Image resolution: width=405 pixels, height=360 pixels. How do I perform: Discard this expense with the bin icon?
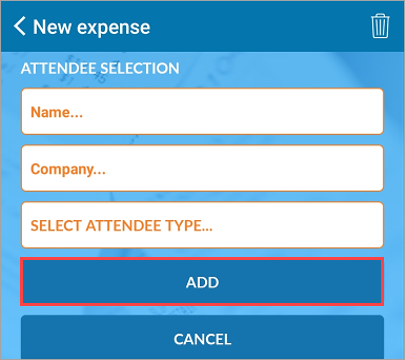(380, 26)
